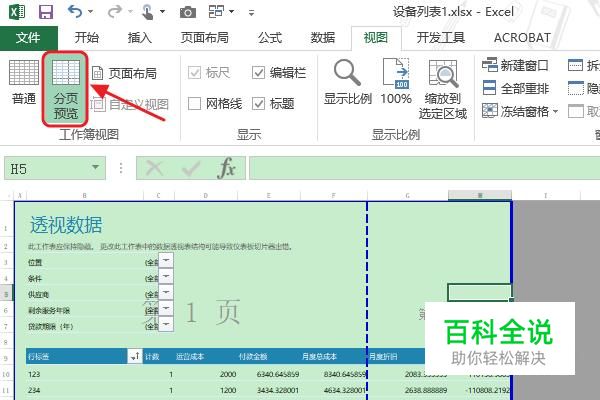Screen dimensions: 600x400
Task: Click the camera screenshot icon
Action: (x=188, y=12)
